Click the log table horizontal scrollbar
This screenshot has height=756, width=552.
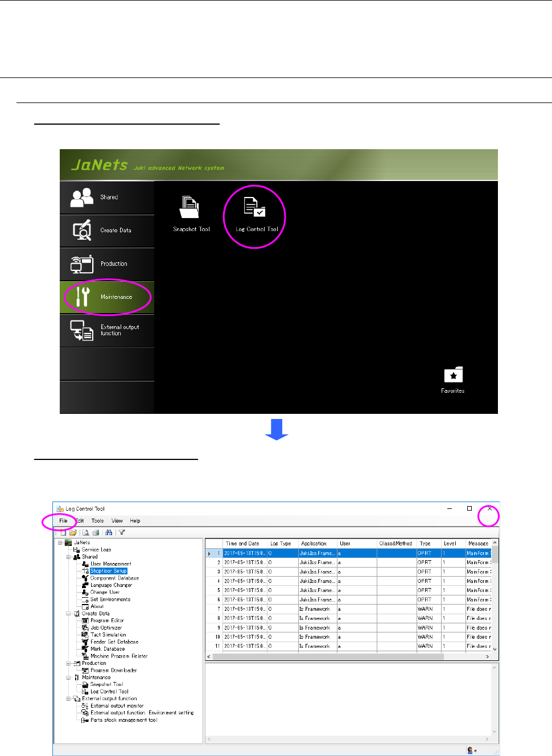point(348,656)
